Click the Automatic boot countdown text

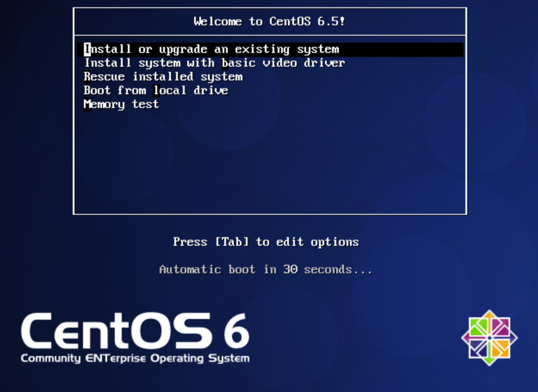266,270
